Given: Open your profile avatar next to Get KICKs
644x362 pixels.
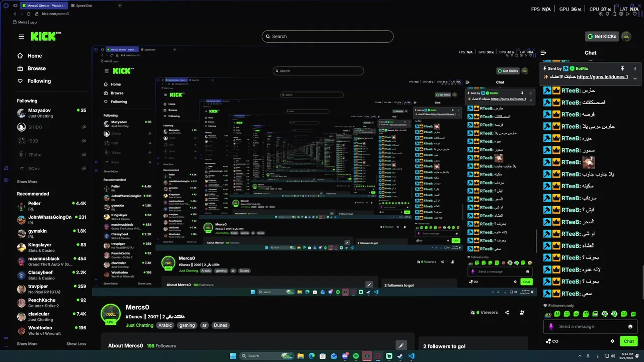Looking at the screenshot, I should pyautogui.click(x=626, y=36).
